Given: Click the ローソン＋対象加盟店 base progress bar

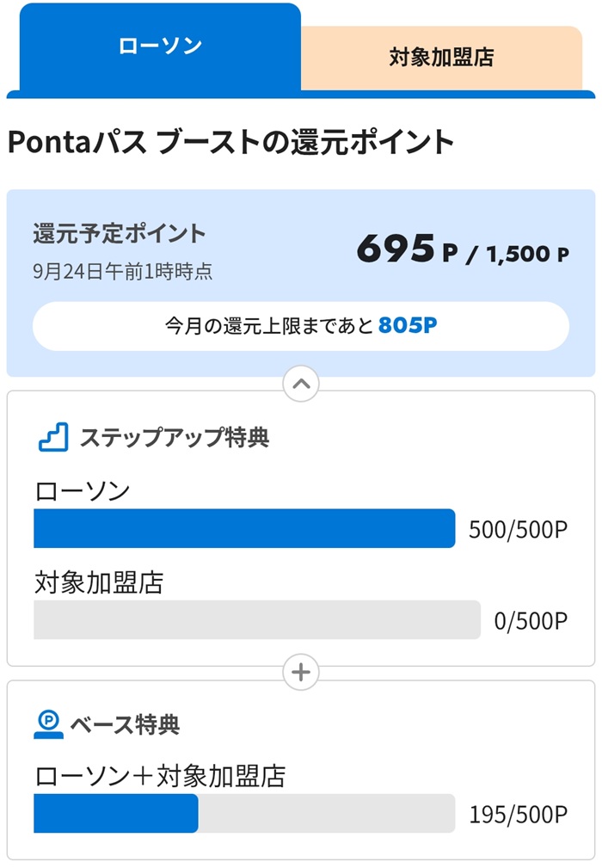Looking at the screenshot, I should click(x=244, y=813).
